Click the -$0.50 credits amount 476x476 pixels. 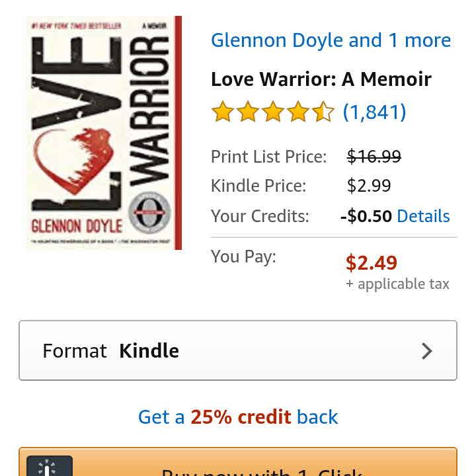(x=366, y=216)
